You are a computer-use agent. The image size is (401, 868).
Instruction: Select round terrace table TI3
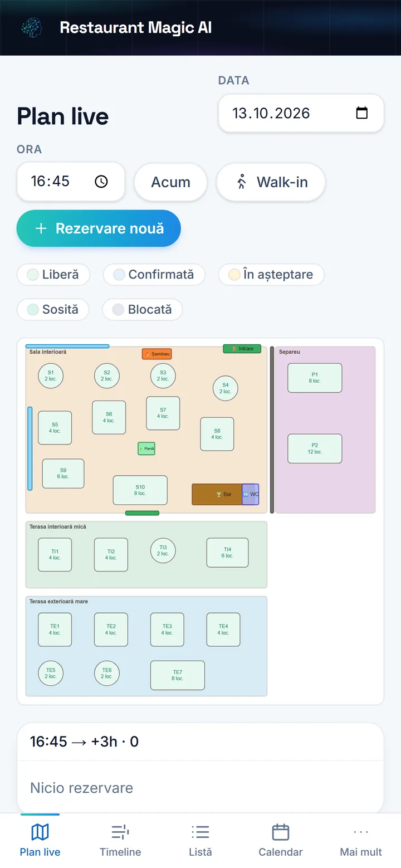[163, 550]
